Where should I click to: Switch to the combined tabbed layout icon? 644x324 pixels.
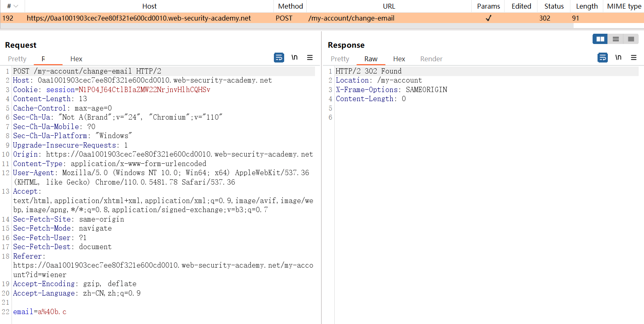click(631, 39)
